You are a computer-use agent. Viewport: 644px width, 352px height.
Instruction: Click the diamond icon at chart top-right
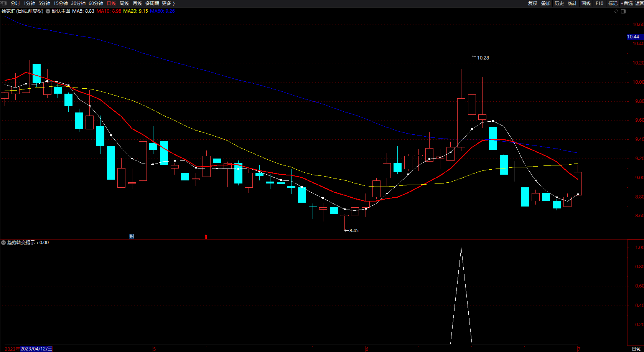616,11
